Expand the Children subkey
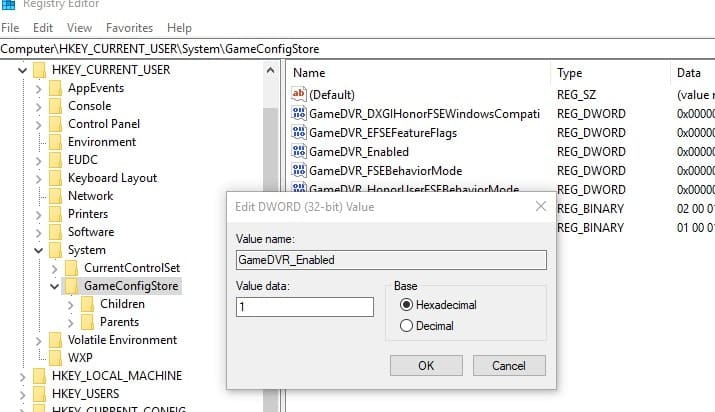Image resolution: width=715 pixels, height=412 pixels. point(71,304)
